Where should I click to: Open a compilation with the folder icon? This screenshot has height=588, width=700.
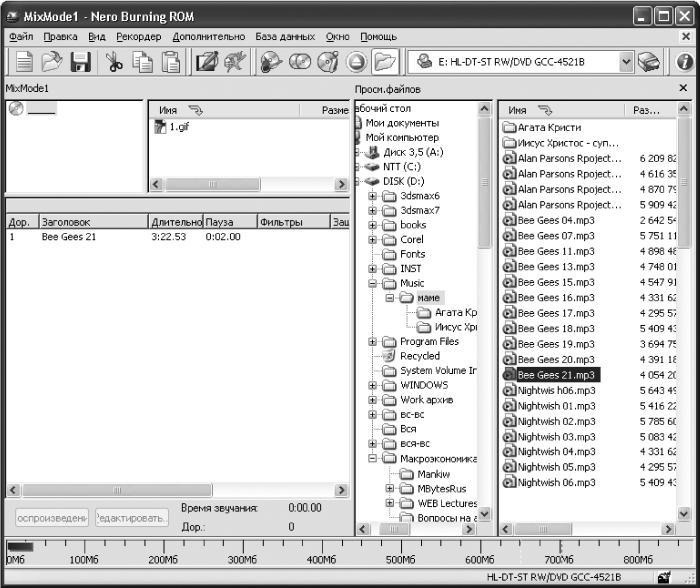[x=52, y=62]
